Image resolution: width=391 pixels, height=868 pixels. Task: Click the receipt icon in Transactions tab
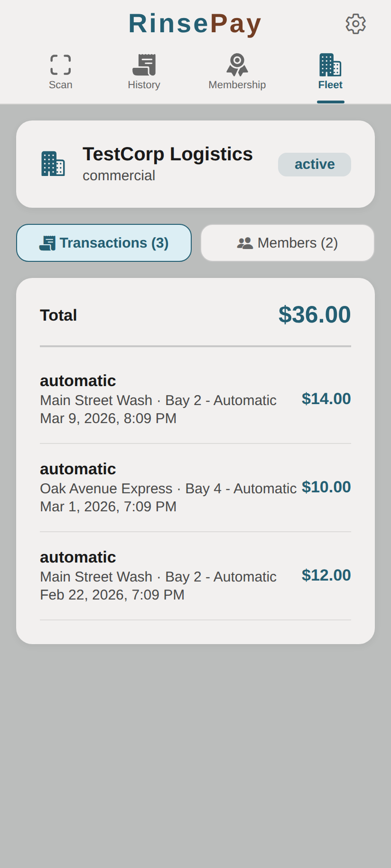47,243
